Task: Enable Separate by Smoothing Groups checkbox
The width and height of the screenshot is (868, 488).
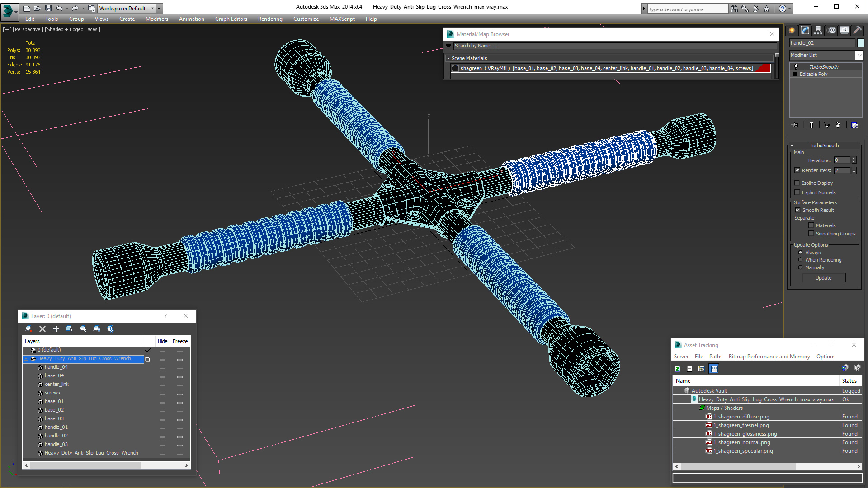Action: click(811, 234)
